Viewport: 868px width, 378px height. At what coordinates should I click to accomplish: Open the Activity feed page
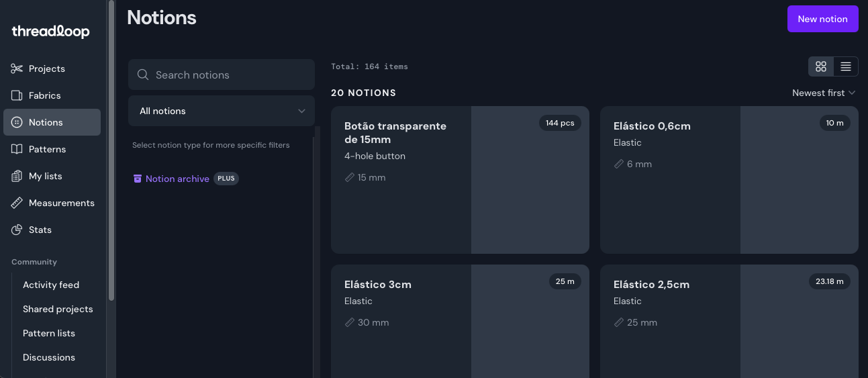(x=51, y=285)
